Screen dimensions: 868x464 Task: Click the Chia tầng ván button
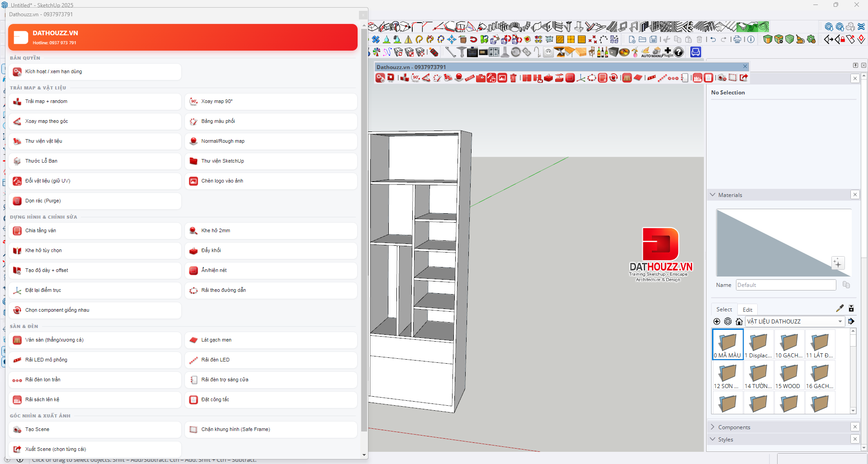point(95,231)
